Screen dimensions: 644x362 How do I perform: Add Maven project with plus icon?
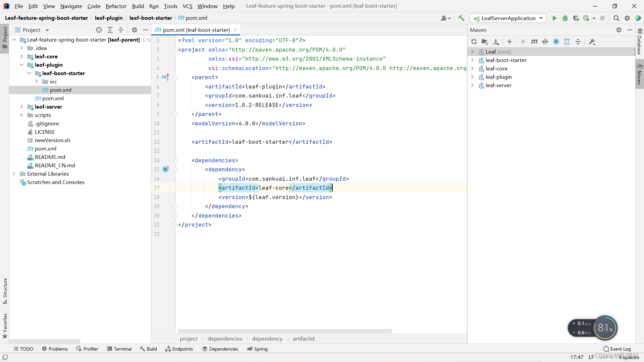tap(509, 42)
